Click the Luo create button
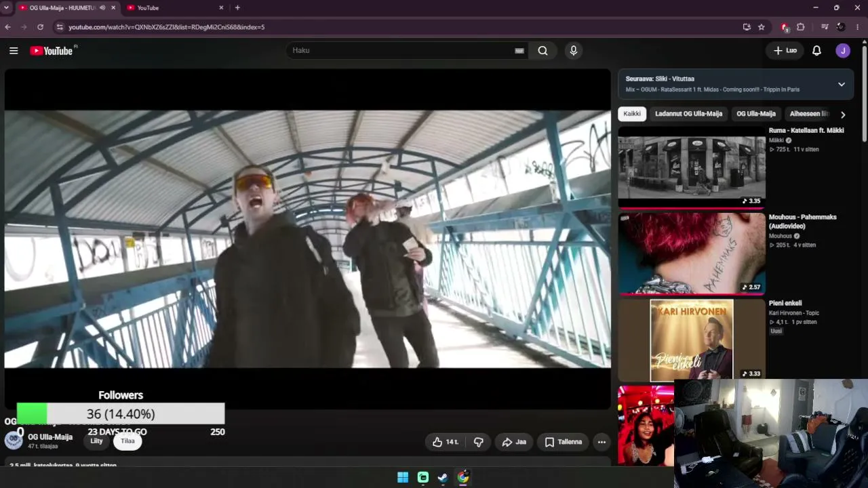 pos(785,51)
